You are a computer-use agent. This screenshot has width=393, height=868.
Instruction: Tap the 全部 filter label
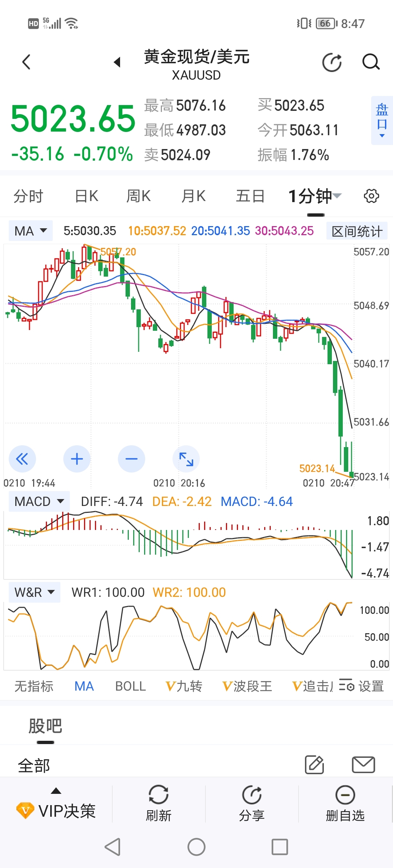[x=34, y=766]
